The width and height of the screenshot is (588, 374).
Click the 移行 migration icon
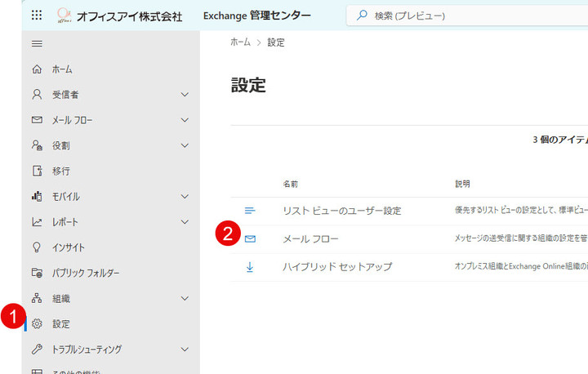(37, 171)
